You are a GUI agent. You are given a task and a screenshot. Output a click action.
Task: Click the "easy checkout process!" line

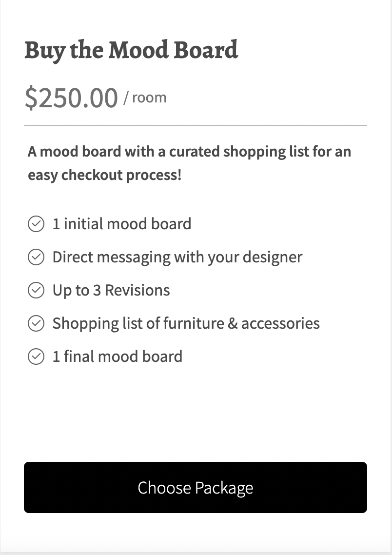tap(105, 175)
